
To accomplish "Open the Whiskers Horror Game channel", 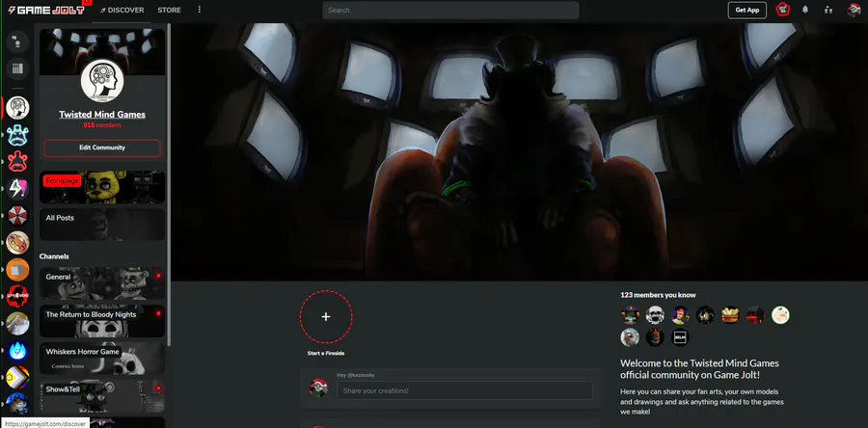I will (102, 359).
